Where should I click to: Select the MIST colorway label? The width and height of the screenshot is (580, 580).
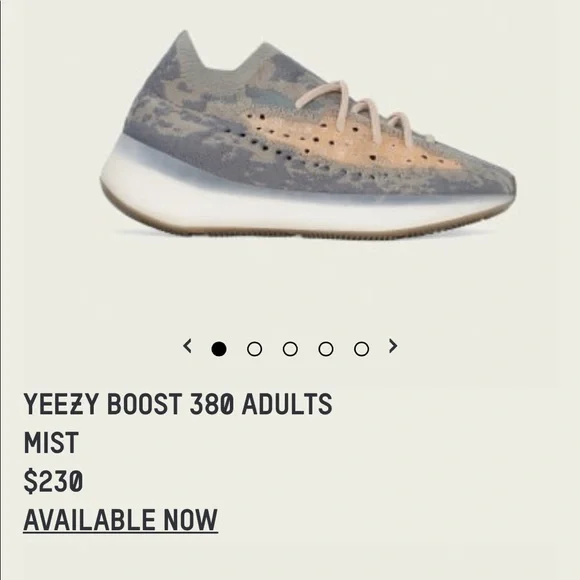(x=51, y=442)
